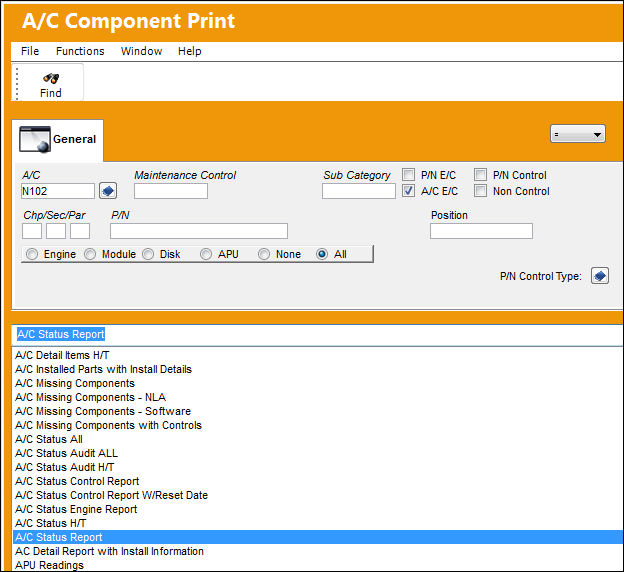624x572 pixels.
Task: Uncheck the A/C E/C checkbox
Action: [x=408, y=191]
